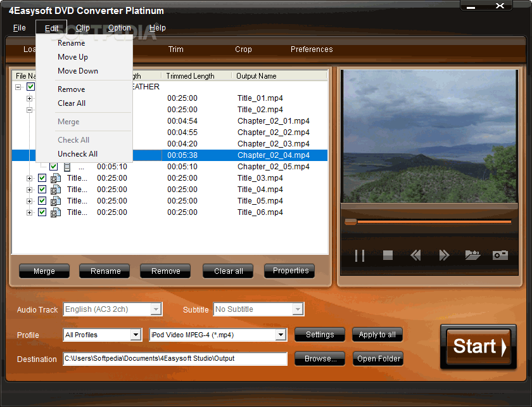Open the Help menu

(158, 28)
